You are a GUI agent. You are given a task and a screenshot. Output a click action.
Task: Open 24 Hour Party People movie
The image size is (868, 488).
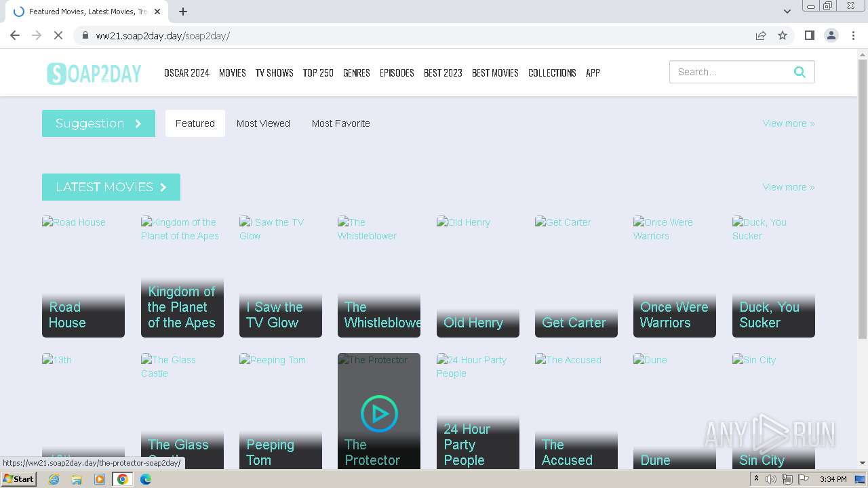pyautogui.click(x=478, y=411)
